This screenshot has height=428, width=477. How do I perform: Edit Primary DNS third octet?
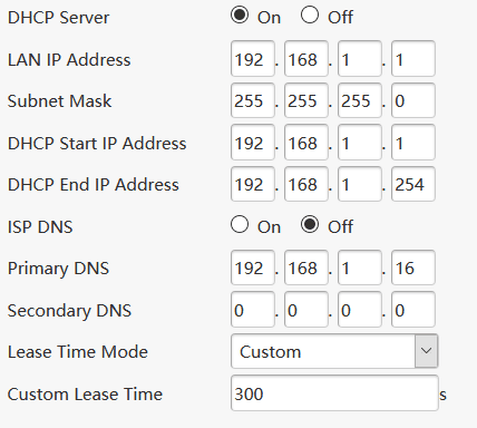point(360,268)
